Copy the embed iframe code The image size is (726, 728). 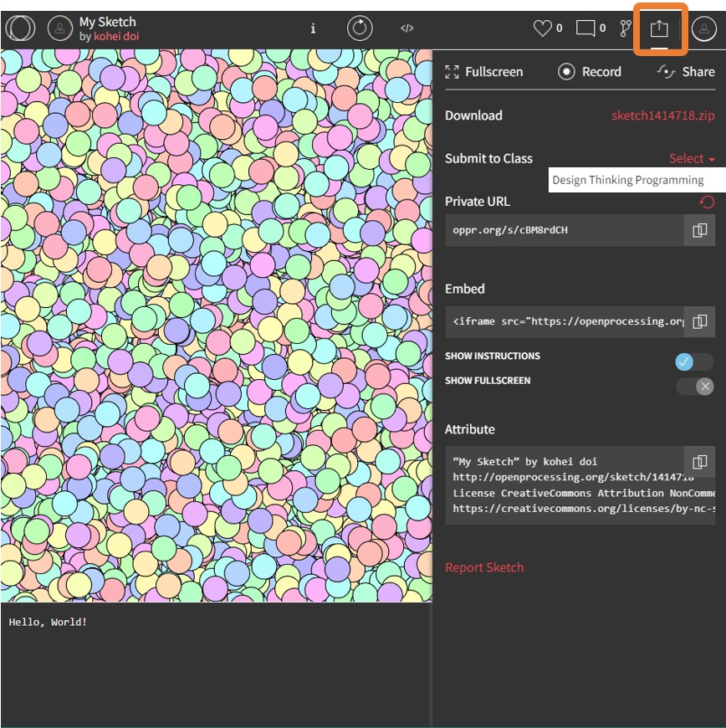pyautogui.click(x=699, y=322)
